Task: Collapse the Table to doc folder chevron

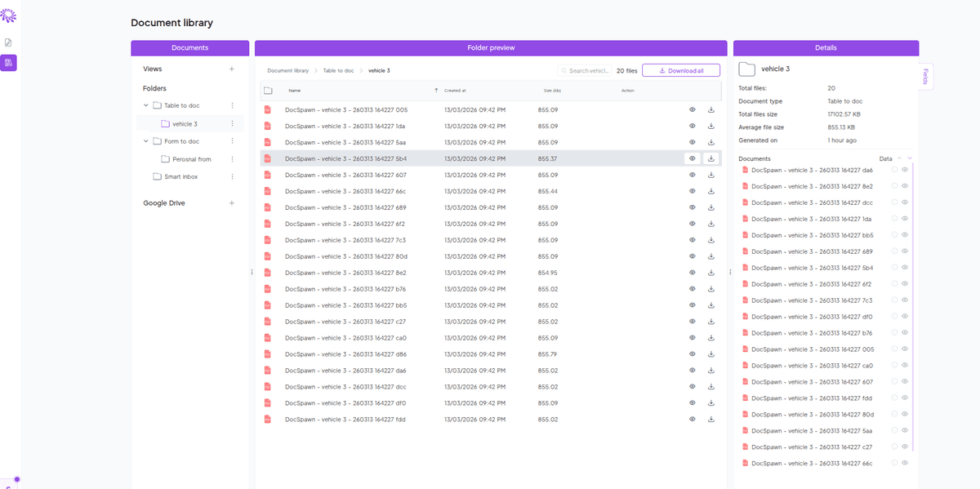Action: (x=145, y=104)
